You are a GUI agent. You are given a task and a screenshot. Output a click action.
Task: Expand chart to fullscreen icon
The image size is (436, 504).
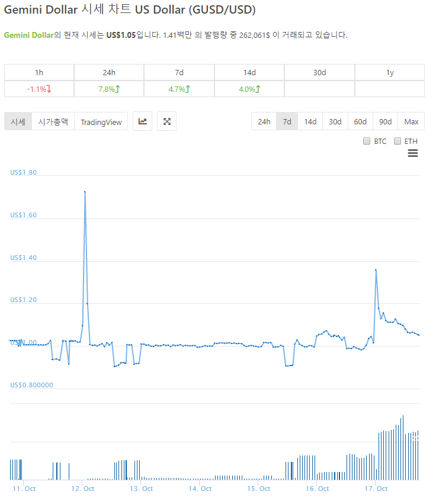pos(167,121)
